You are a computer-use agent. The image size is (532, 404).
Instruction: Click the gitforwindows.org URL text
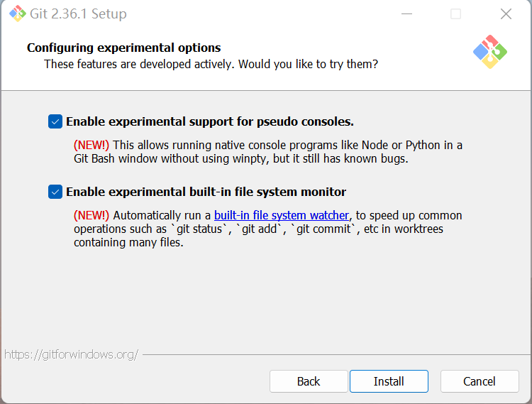click(x=71, y=354)
